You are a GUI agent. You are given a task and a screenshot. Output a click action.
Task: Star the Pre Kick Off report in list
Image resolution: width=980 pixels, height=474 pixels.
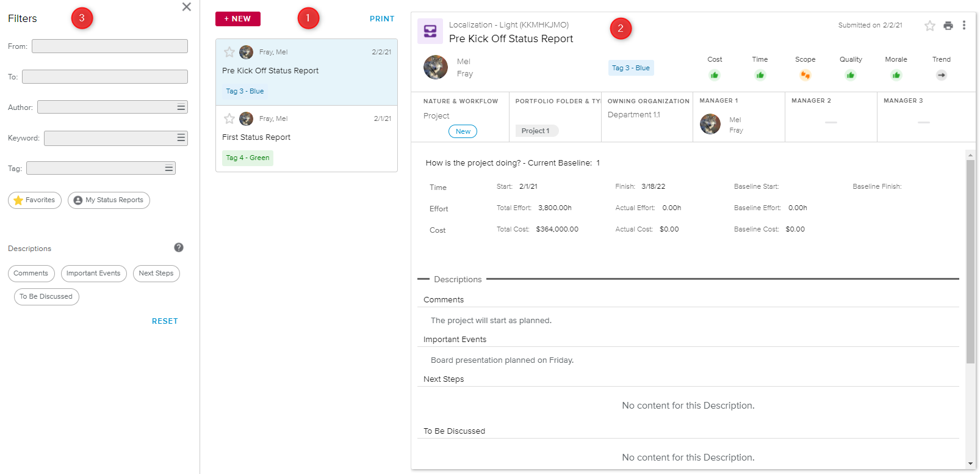point(229,52)
